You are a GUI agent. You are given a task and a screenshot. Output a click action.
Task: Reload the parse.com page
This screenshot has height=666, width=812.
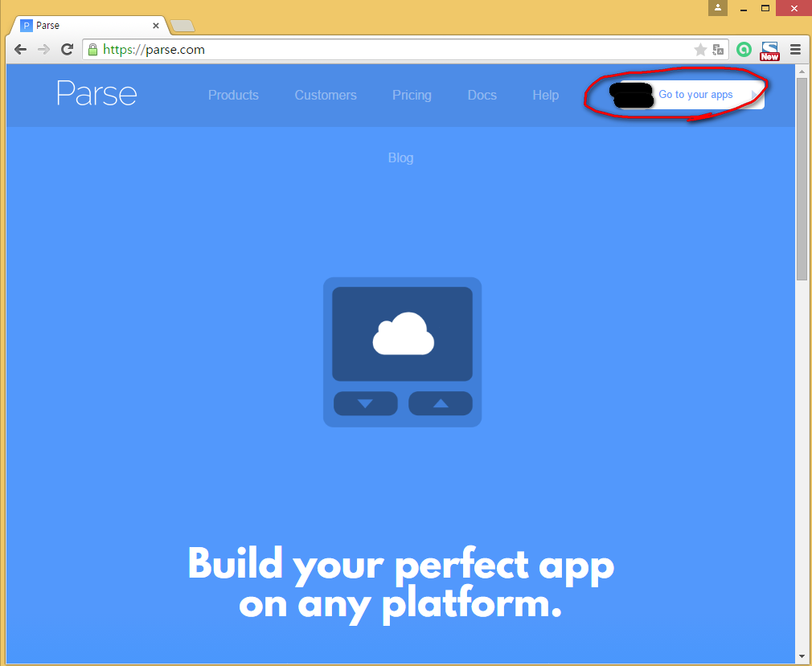67,50
